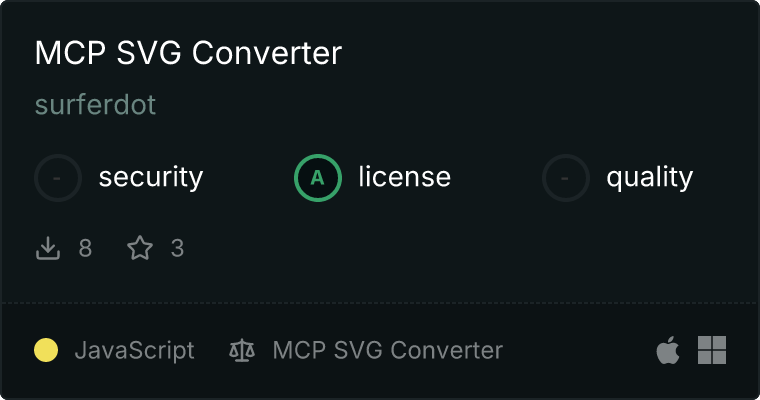Viewport: 760px width, 400px height.
Task: Select the license label text
Action: [405, 176]
